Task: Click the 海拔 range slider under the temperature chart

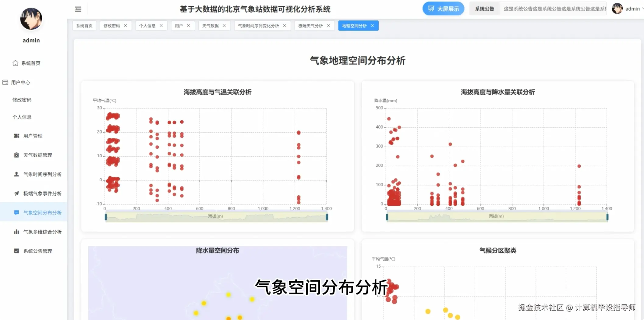Action: click(216, 217)
